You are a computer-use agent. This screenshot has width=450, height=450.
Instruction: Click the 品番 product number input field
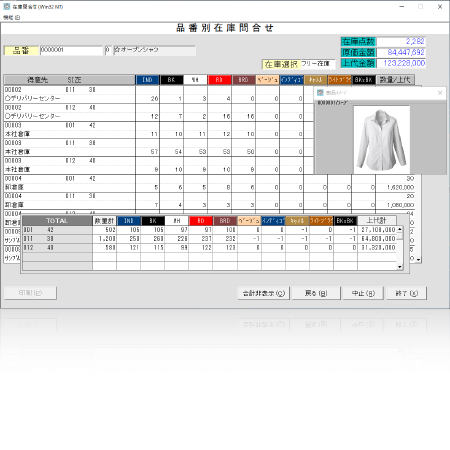point(71,50)
